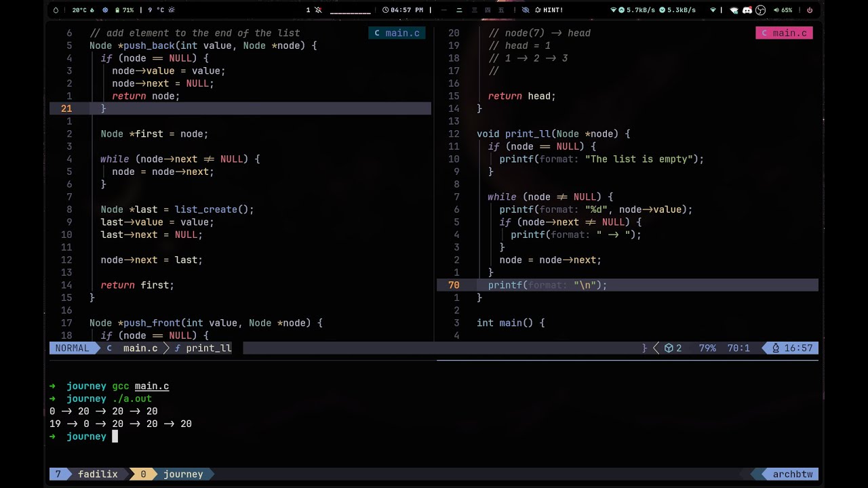Select the journey tmux window tab
Screen dimensions: 868x488
click(183, 474)
